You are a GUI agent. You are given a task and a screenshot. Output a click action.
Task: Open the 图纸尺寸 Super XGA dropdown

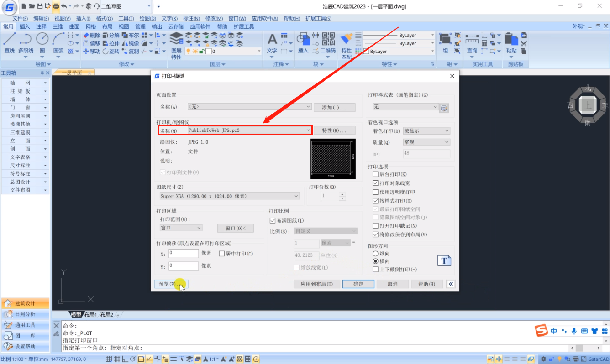click(229, 196)
